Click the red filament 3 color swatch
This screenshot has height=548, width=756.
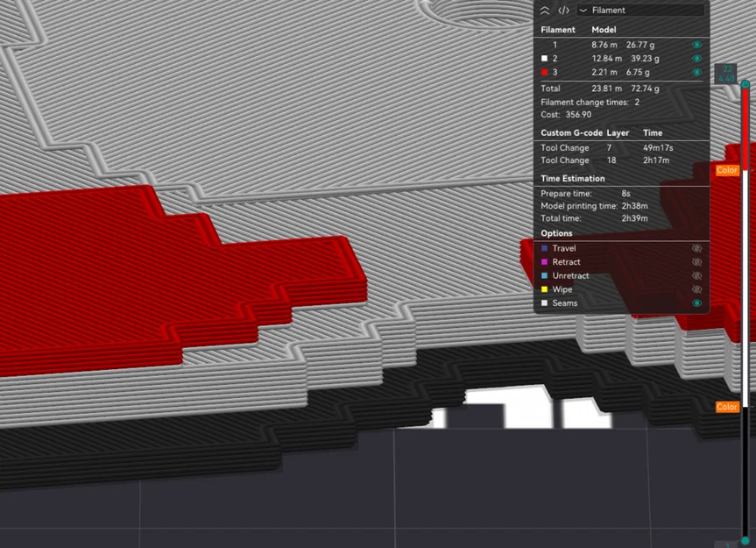[544, 73]
